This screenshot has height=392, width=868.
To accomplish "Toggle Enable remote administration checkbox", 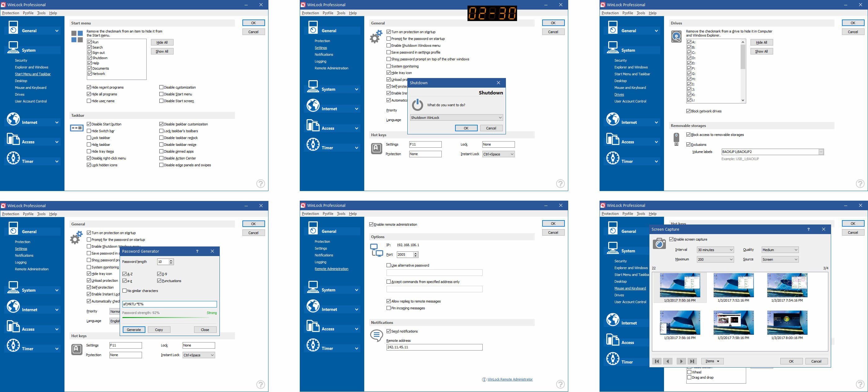I will point(371,224).
